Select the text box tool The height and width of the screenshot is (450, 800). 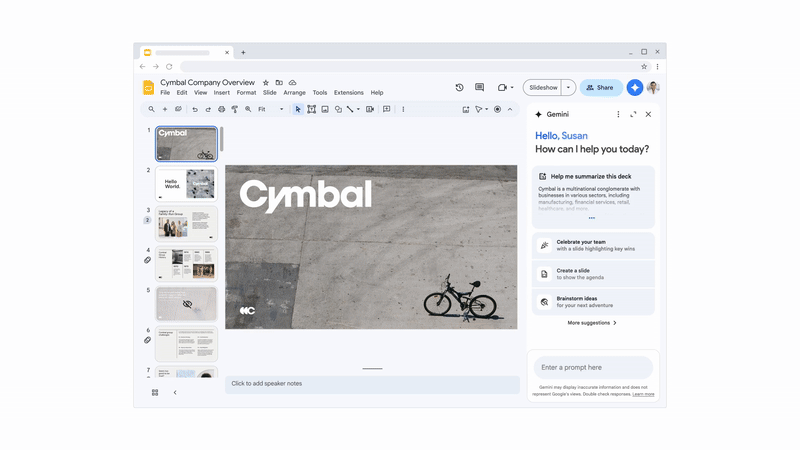tap(311, 109)
